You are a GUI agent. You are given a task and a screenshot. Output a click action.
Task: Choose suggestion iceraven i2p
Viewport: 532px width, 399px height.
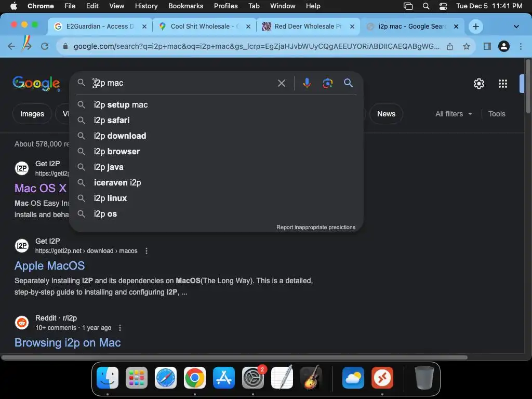[217, 183]
